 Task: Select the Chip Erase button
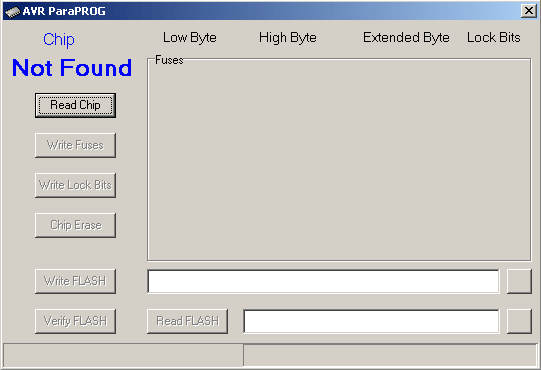click(75, 225)
